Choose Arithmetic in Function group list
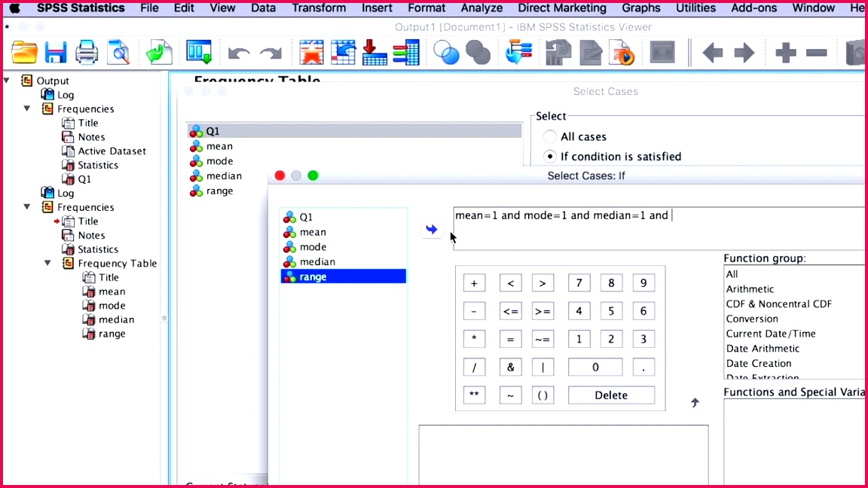The height and width of the screenshot is (488, 868). [750, 289]
